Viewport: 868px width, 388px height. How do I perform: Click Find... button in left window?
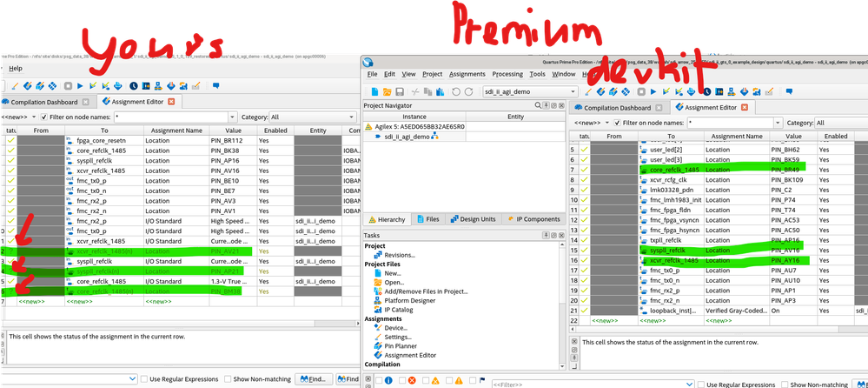tap(313, 379)
